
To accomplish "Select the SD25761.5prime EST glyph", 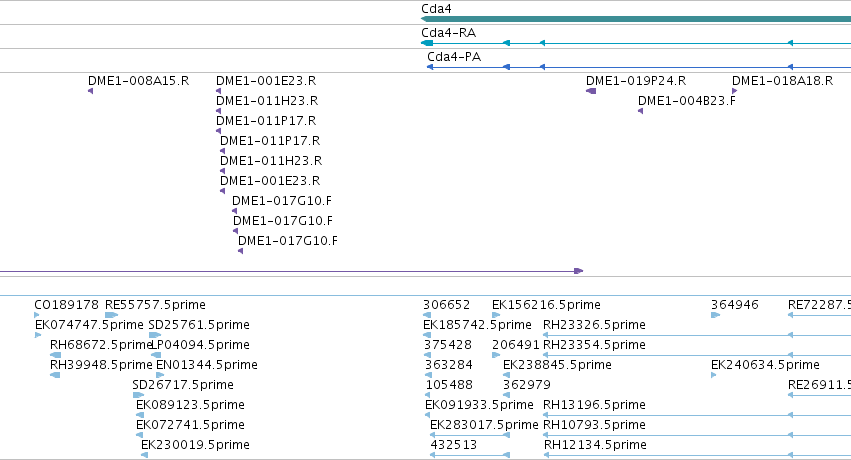I will 154,335.
